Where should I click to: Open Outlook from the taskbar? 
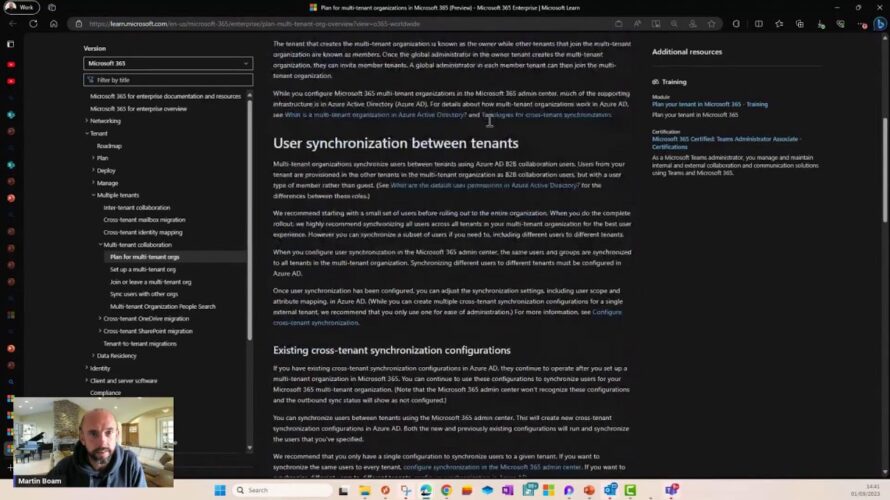click(x=610, y=490)
